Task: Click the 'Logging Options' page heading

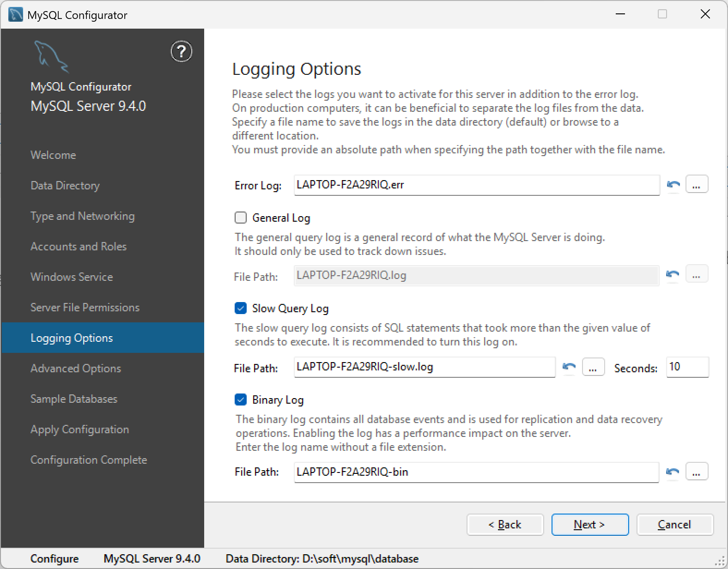Action: tap(297, 69)
